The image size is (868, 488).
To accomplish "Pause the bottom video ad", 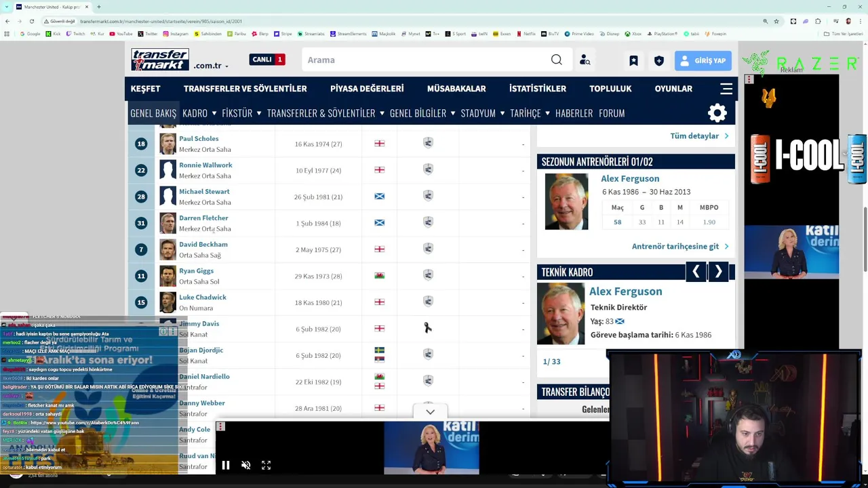I will (226, 465).
